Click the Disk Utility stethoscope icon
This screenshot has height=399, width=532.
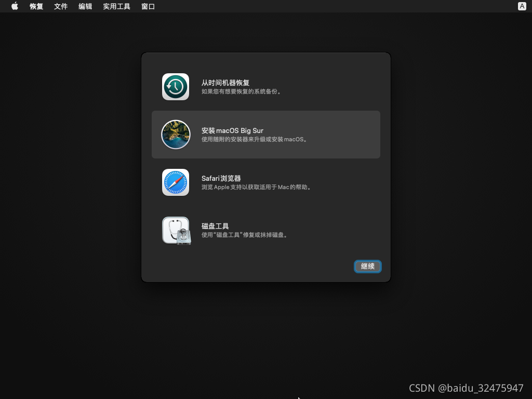176,230
